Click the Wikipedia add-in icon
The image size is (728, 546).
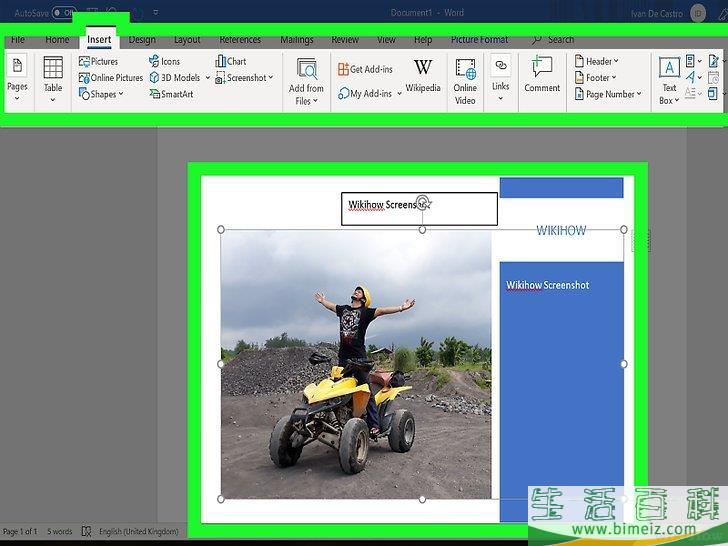coord(423,67)
